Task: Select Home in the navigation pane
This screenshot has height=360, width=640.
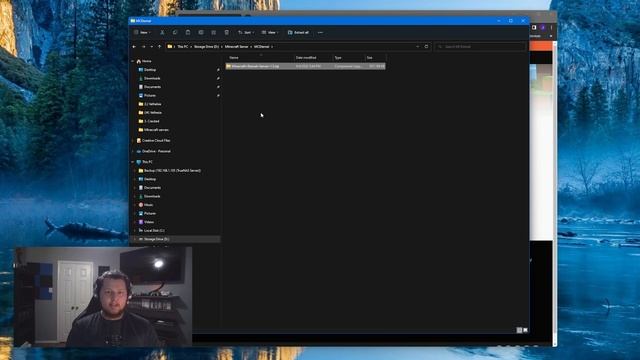Action: tap(146, 61)
